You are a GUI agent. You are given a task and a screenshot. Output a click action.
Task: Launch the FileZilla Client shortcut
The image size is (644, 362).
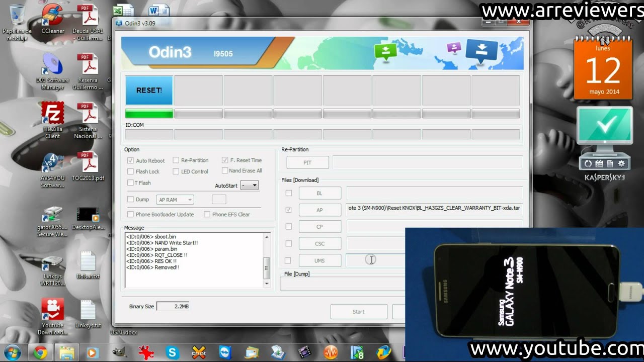pos(53,121)
